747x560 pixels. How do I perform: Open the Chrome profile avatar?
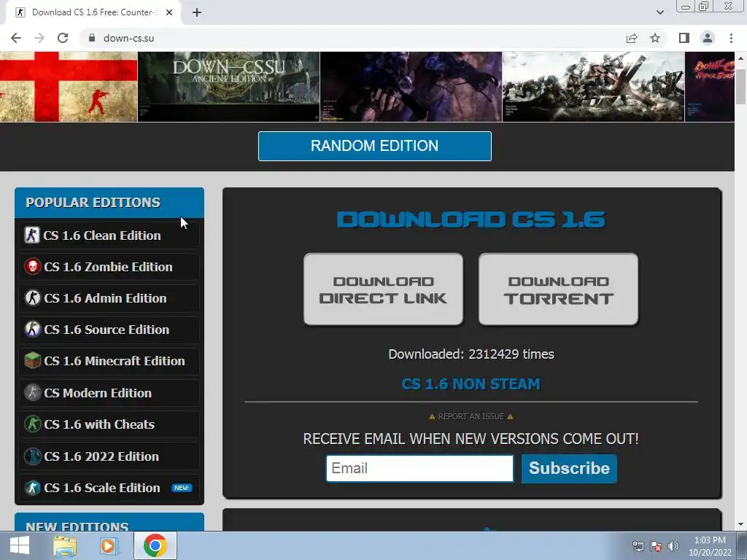[x=708, y=38]
